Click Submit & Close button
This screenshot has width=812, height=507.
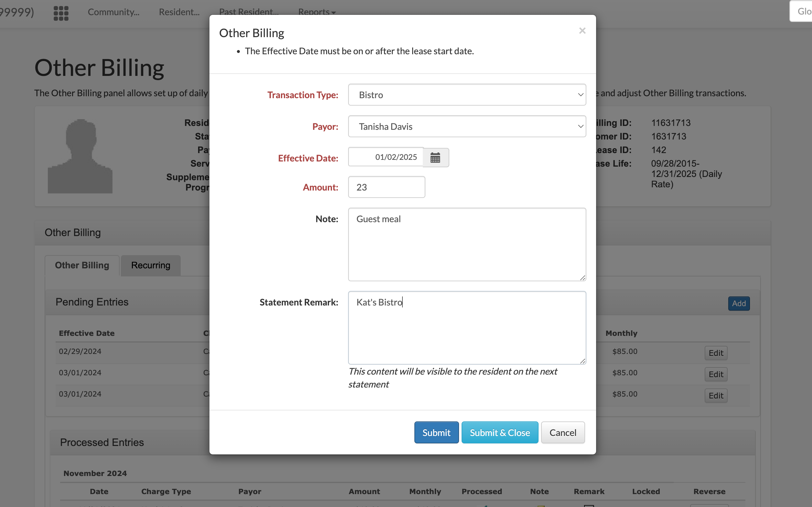point(499,432)
